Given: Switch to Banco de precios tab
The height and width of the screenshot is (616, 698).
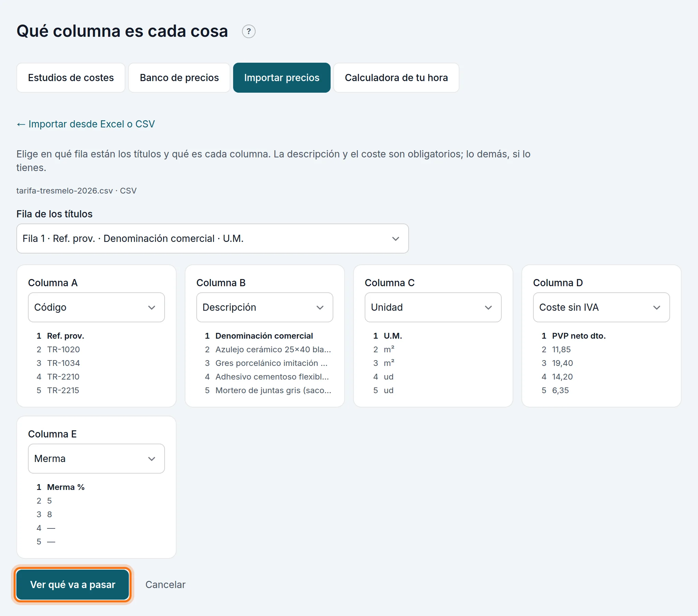Looking at the screenshot, I should (x=179, y=78).
